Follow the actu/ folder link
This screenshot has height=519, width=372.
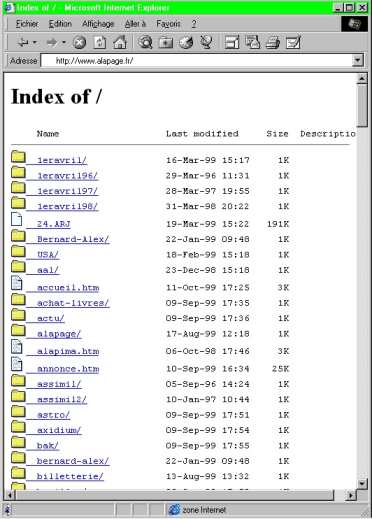pos(51,318)
